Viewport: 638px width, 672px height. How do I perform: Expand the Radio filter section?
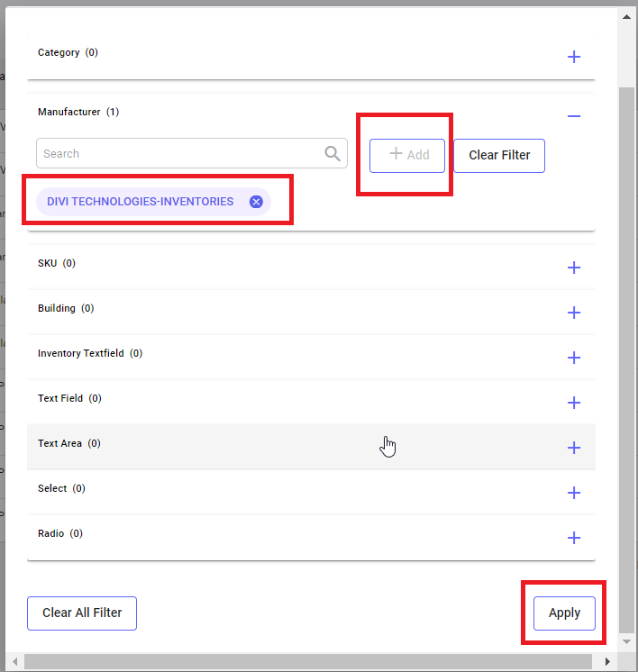[574, 538]
